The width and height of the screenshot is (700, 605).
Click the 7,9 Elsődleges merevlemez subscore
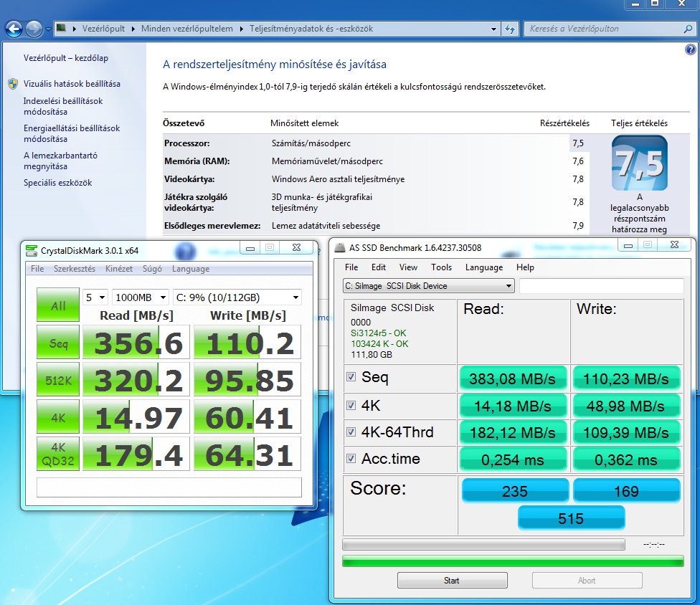pos(578,226)
